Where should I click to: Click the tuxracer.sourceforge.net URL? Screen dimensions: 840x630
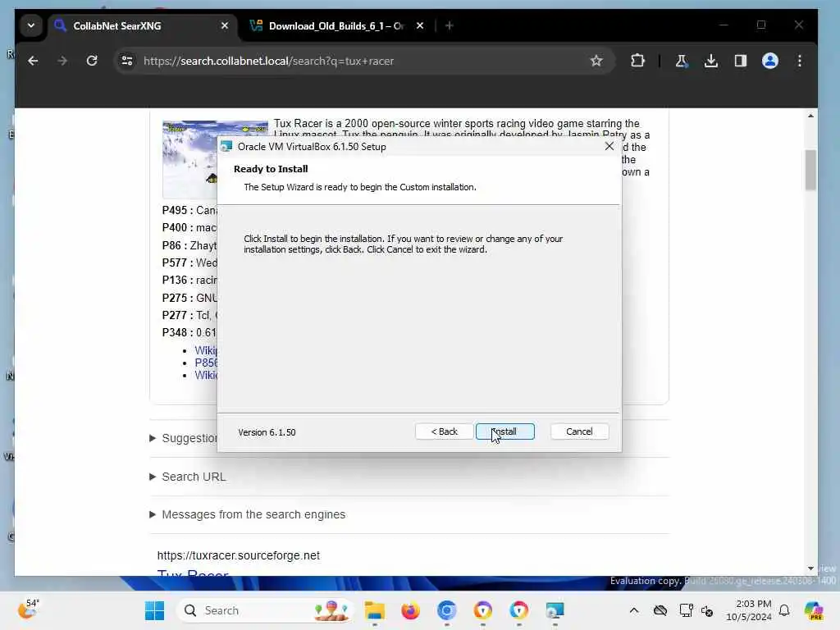click(239, 555)
